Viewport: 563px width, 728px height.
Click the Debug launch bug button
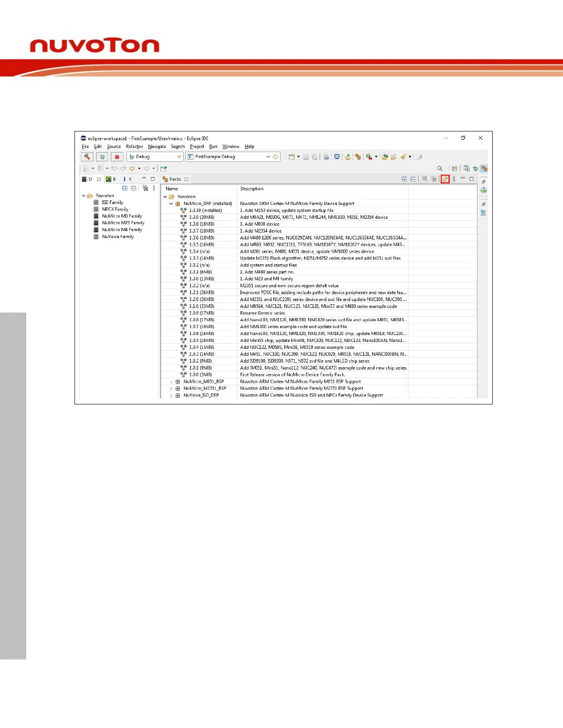(102, 157)
